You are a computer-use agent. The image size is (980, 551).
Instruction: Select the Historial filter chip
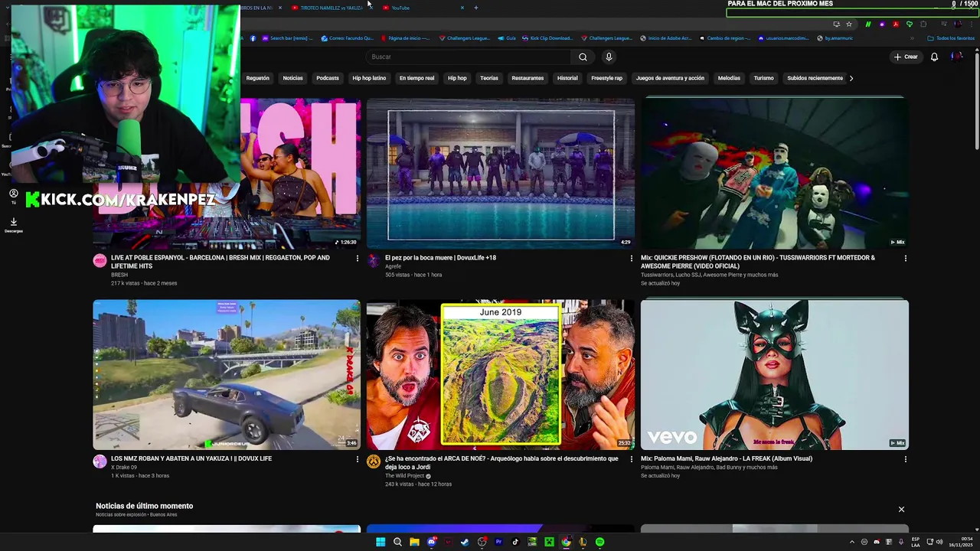[567, 78]
